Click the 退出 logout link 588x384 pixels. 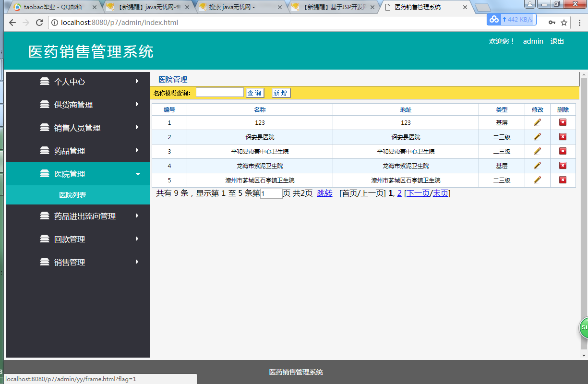click(x=557, y=41)
